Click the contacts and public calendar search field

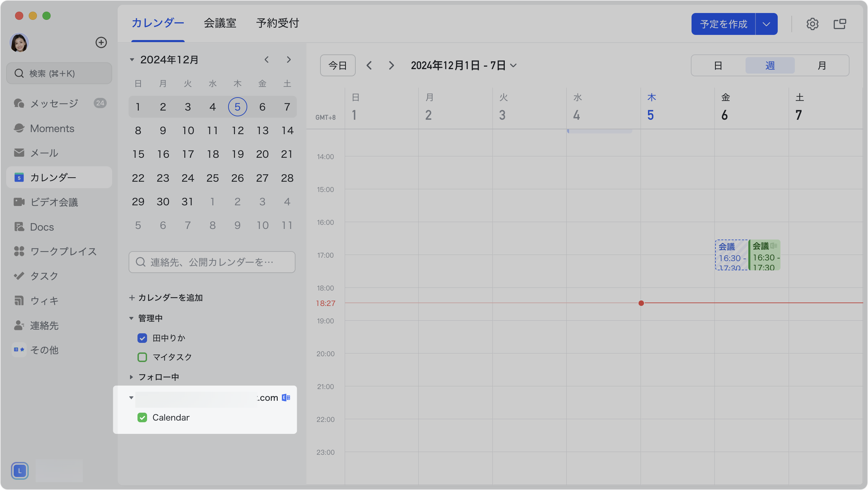click(x=212, y=262)
